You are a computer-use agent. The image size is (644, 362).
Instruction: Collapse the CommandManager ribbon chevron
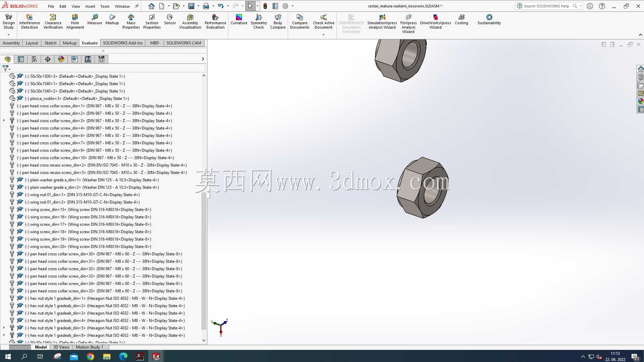pos(640,35)
